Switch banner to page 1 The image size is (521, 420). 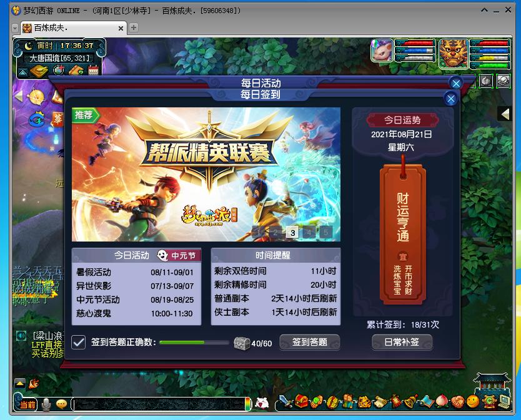coord(259,232)
